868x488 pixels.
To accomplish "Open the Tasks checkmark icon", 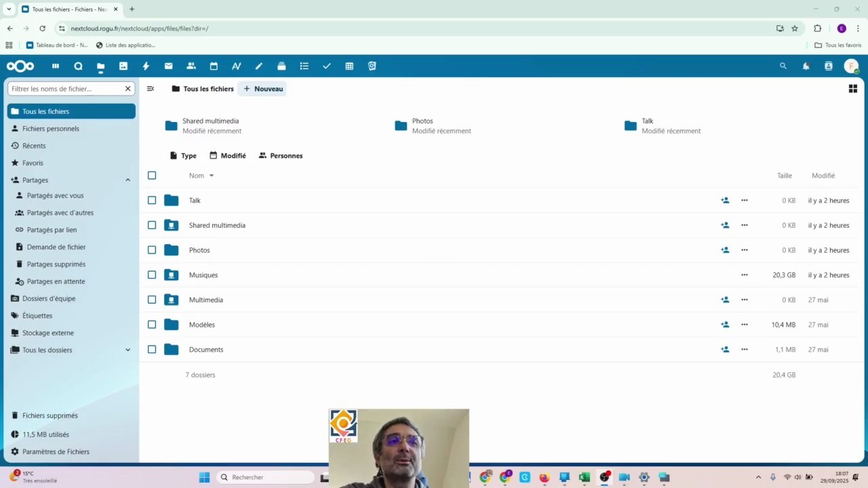I will pos(327,66).
